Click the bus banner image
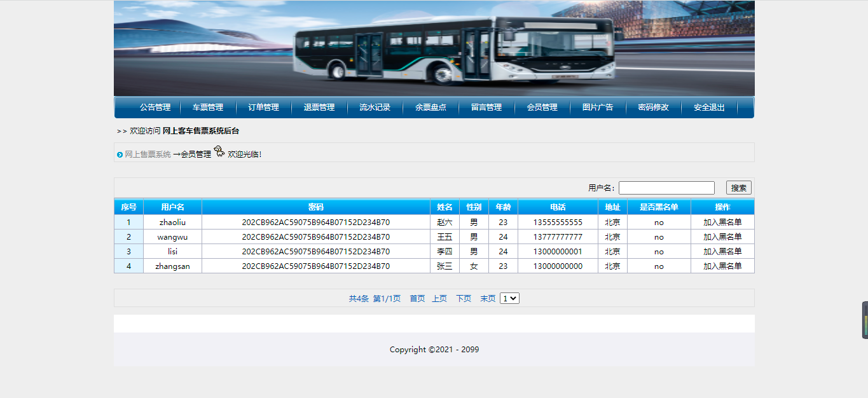Viewport: 868px width, 398px height. pos(434,48)
